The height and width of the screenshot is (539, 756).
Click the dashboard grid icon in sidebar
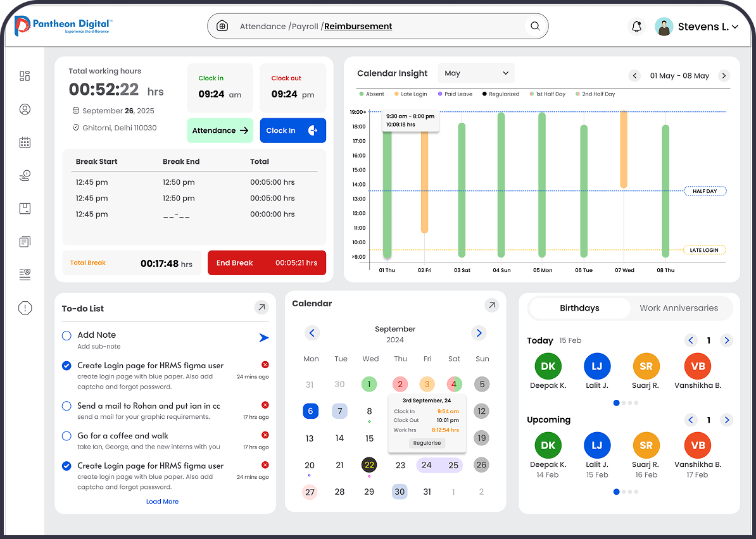point(25,76)
